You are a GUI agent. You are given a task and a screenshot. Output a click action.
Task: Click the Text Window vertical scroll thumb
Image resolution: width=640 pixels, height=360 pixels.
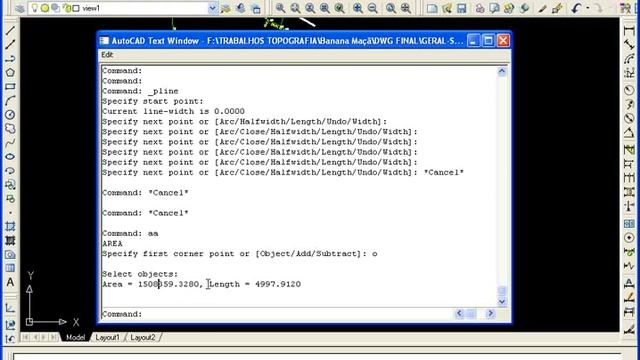(x=502, y=291)
